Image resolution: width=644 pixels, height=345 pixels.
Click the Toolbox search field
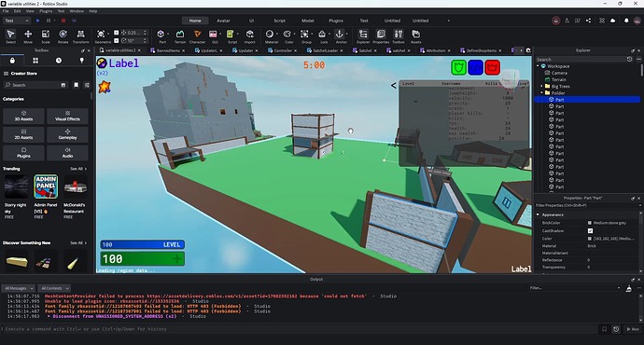click(35, 85)
